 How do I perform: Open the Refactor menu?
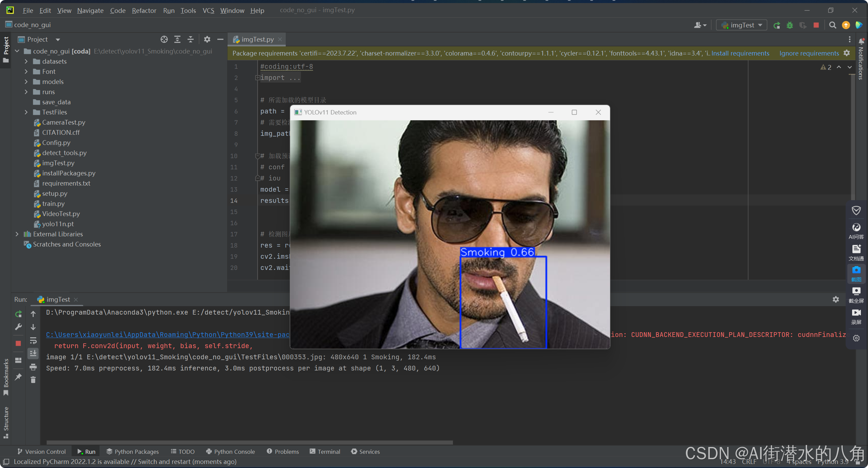click(x=144, y=10)
